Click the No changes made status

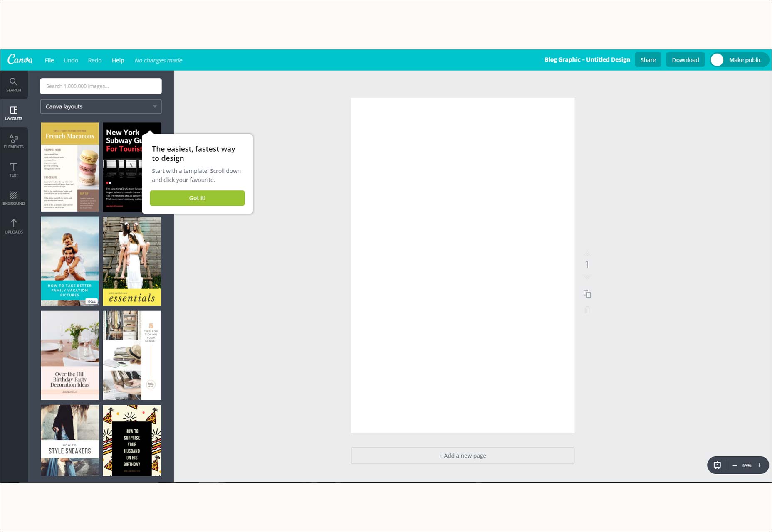(x=158, y=60)
